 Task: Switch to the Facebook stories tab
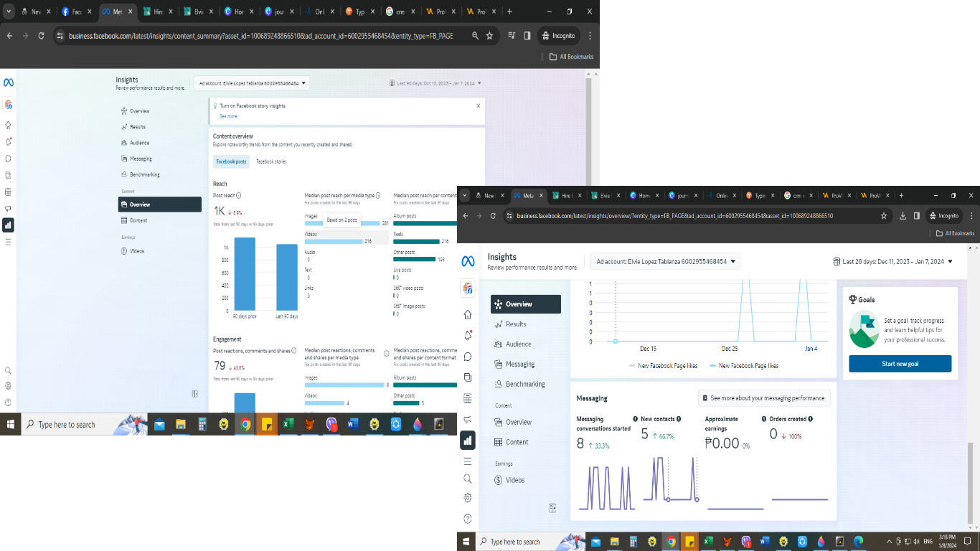(x=271, y=161)
